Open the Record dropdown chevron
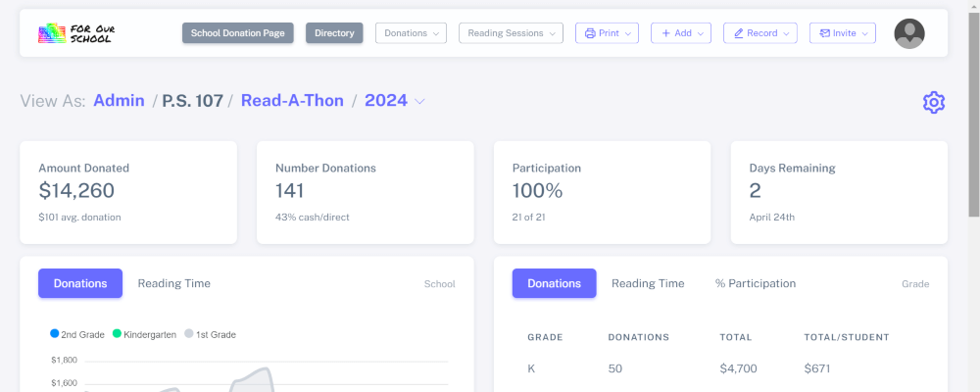This screenshot has width=980, height=392. pyautogui.click(x=786, y=33)
